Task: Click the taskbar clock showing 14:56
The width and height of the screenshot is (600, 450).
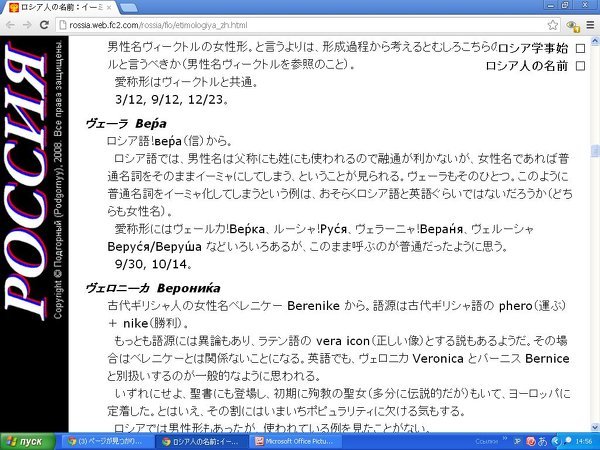Action: click(x=584, y=440)
